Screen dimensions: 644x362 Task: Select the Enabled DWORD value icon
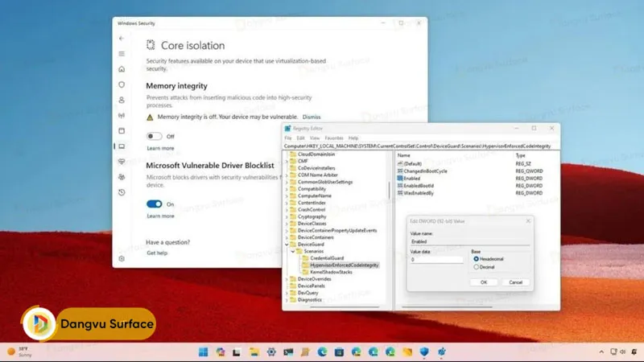click(400, 178)
